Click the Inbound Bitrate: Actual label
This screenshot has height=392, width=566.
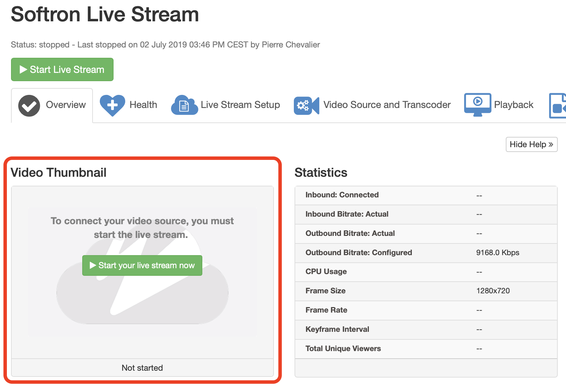tap(347, 214)
